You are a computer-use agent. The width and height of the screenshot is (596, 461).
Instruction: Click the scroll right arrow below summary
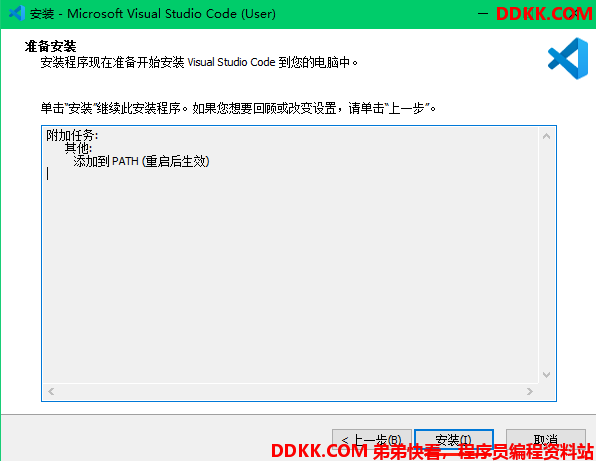click(x=529, y=391)
